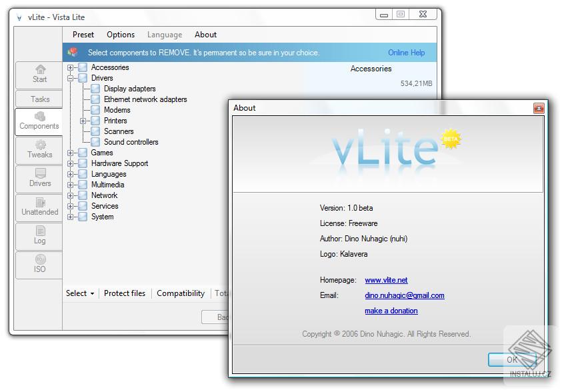
Task: Expand the Languages tree node
Action: click(x=70, y=174)
